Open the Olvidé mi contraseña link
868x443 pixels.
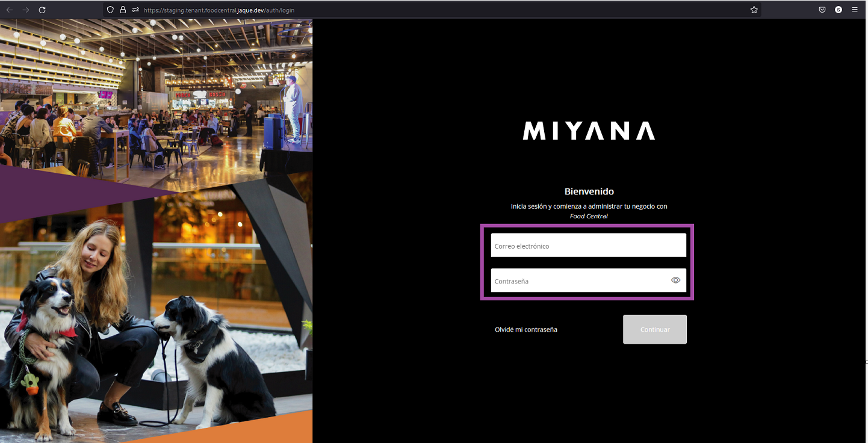(x=526, y=329)
